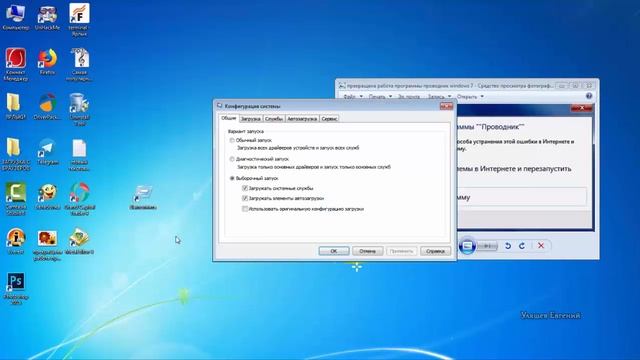Expand the Запись dropdown in Photo Viewer
The height and width of the screenshot is (360, 640).
pyautogui.click(x=439, y=97)
